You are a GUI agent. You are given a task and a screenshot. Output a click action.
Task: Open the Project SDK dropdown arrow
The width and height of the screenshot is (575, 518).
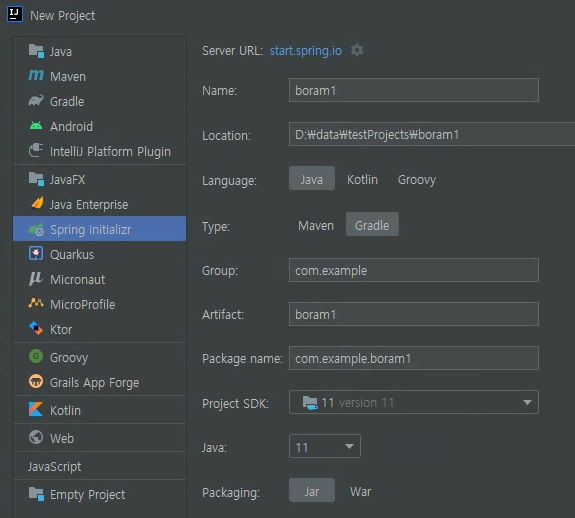[x=527, y=402]
